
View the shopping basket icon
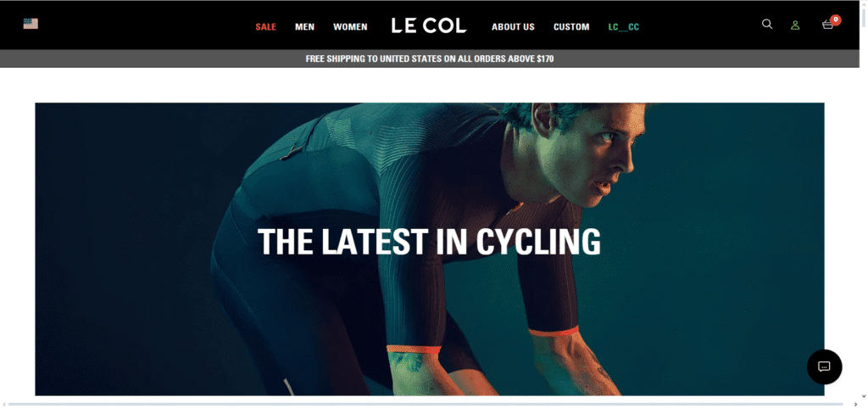[x=827, y=25]
